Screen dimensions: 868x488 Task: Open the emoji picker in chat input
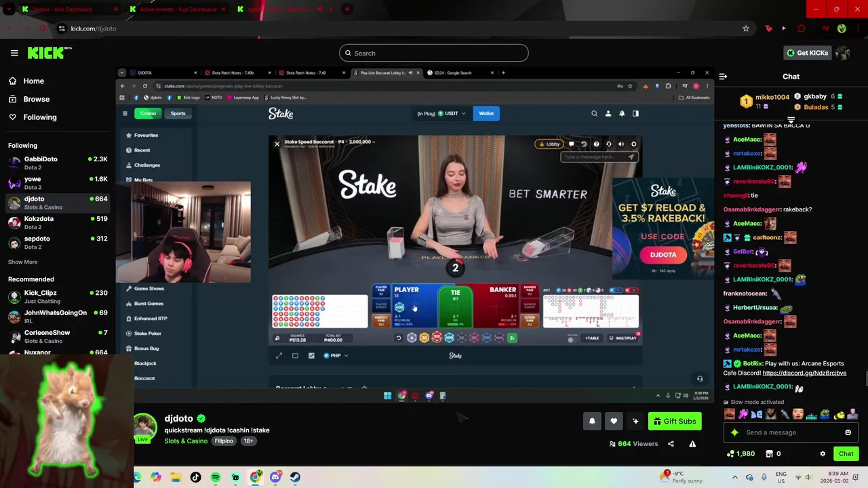click(x=848, y=432)
